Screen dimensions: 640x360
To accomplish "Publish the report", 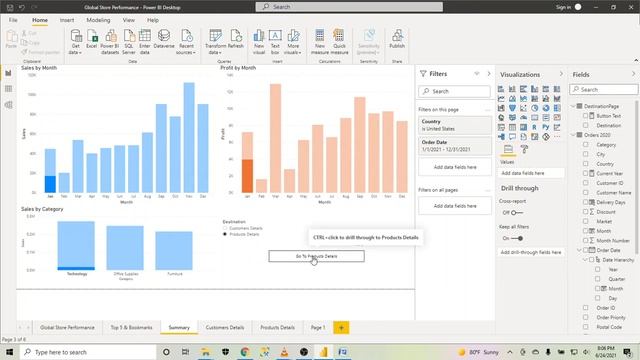I will click(x=397, y=39).
